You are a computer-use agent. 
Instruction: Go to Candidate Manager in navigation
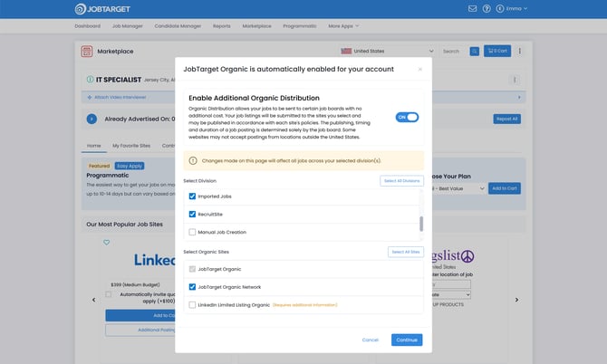[178, 26]
